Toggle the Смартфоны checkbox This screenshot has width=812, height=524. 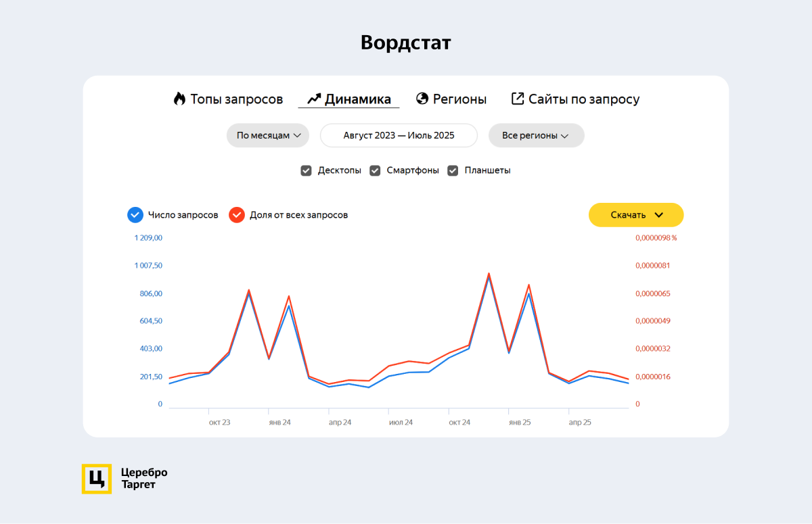click(x=375, y=170)
